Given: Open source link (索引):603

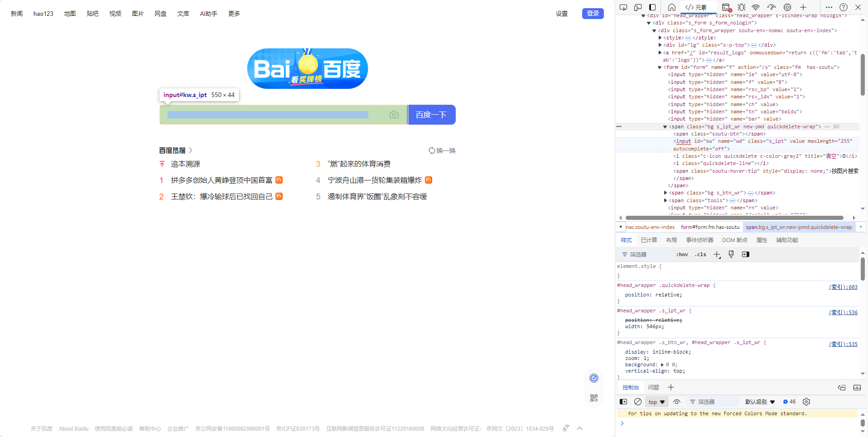Looking at the screenshot, I should click(x=843, y=287).
